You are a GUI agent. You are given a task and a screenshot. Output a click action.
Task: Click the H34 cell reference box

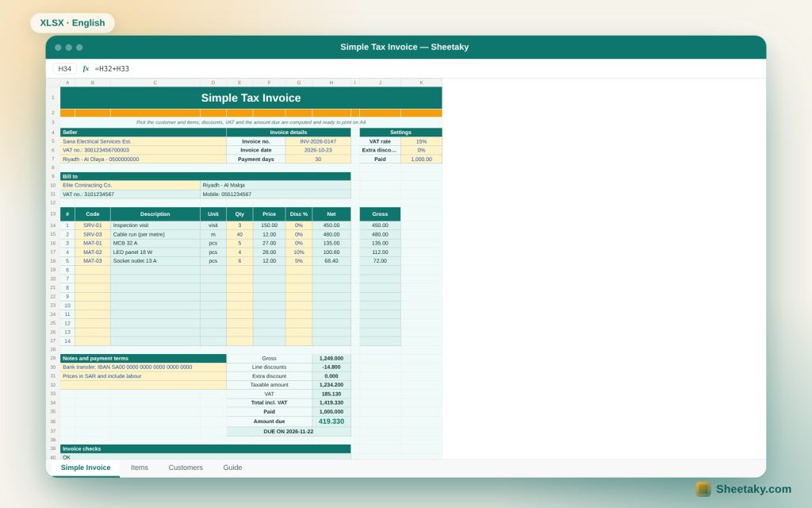[x=65, y=68]
